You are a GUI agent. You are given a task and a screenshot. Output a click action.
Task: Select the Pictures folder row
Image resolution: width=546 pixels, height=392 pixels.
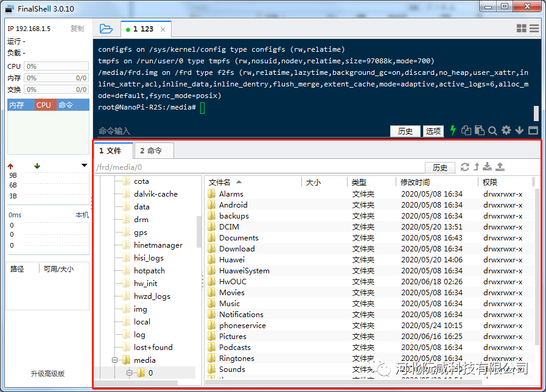point(369,336)
